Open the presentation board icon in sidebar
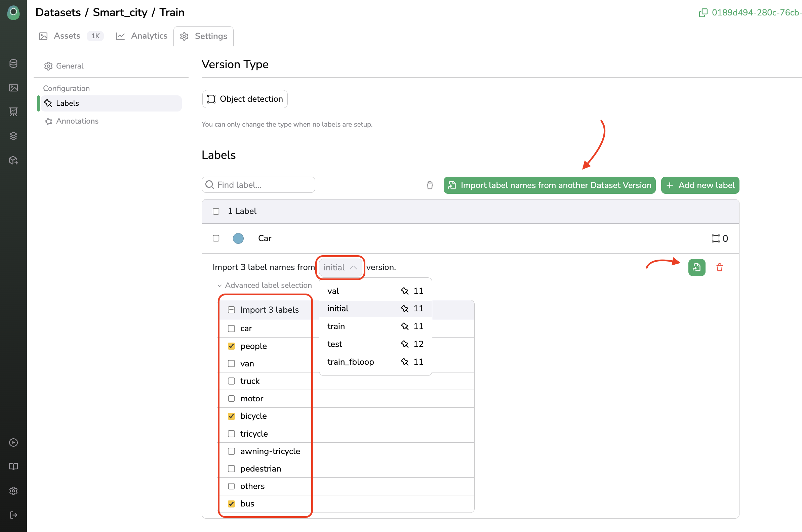 tap(13, 112)
